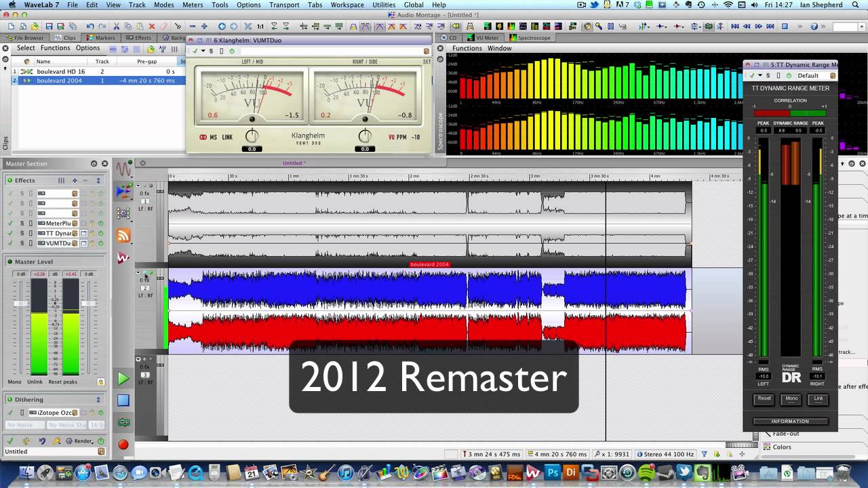Screen dimensions: 868x488
Task: Click the left master level fader handle
Action: tap(21, 303)
